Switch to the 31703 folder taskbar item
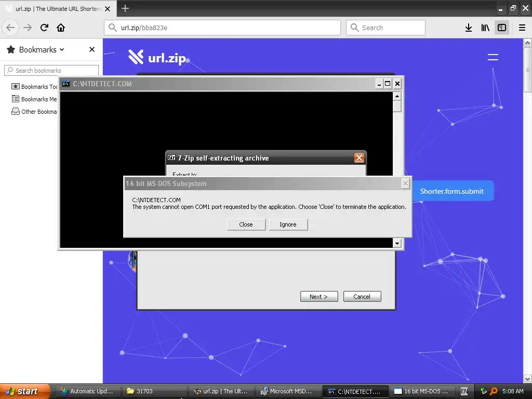 tap(155, 391)
